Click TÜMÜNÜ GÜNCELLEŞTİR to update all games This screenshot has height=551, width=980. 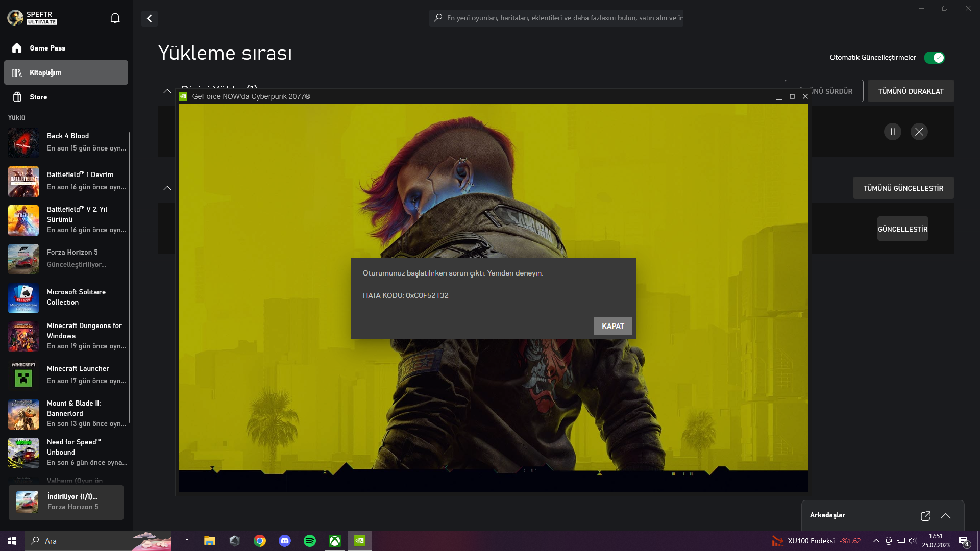pyautogui.click(x=903, y=188)
